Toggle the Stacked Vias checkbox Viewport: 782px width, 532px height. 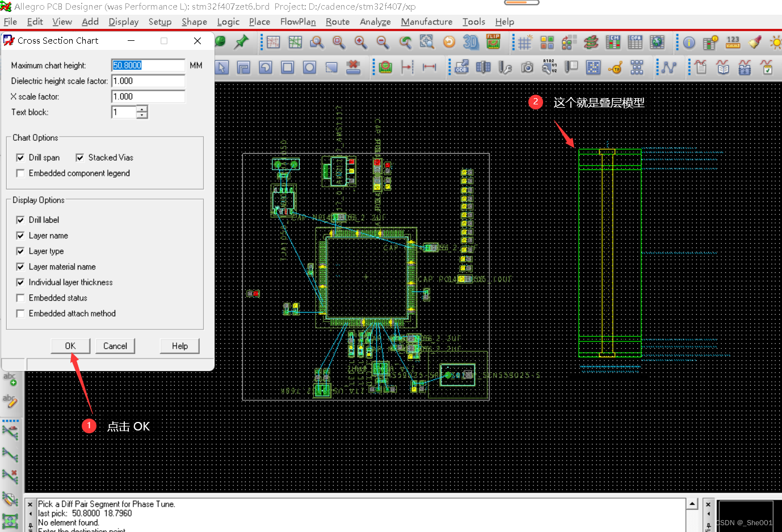point(80,158)
